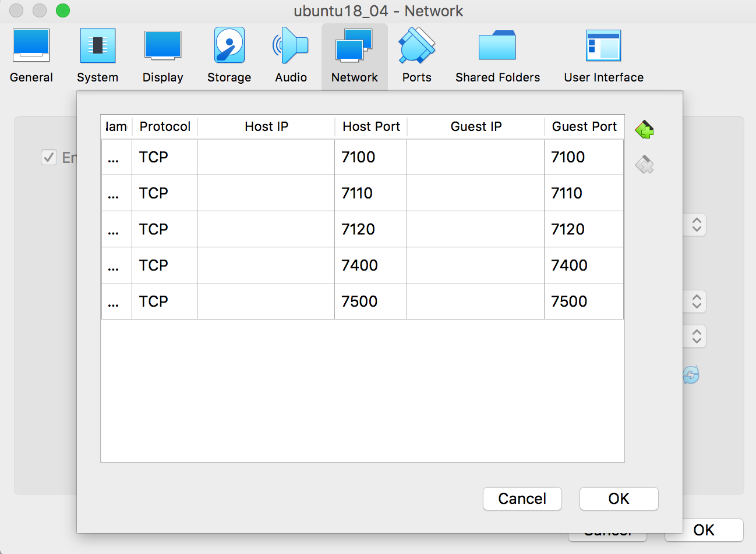Toggle the Enable Network Adapter checkbox
This screenshot has width=756, height=554.
pos(49,157)
